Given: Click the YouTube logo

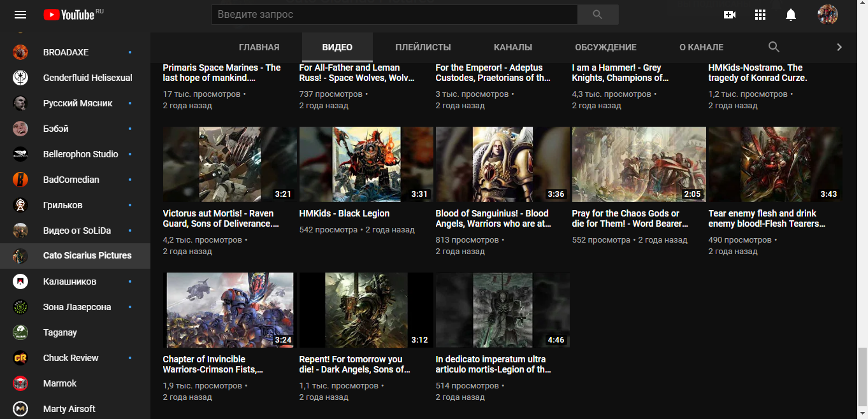Looking at the screenshot, I should 69,15.
